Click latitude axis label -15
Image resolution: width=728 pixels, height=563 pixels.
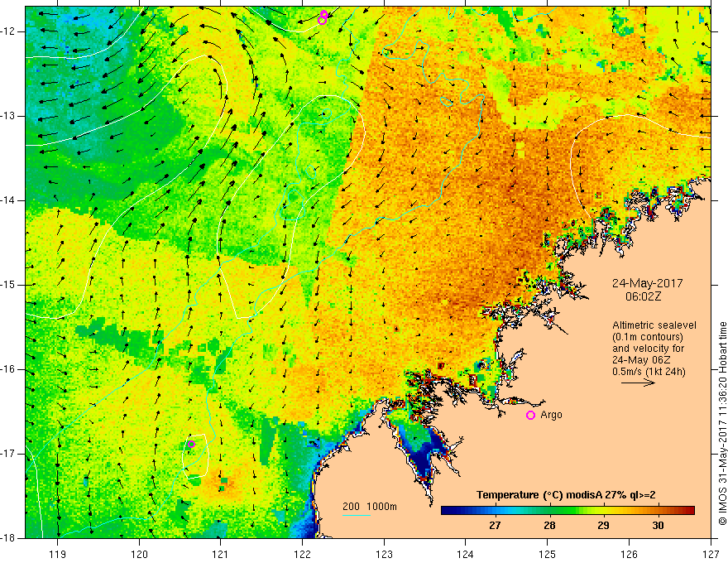pos(8,285)
